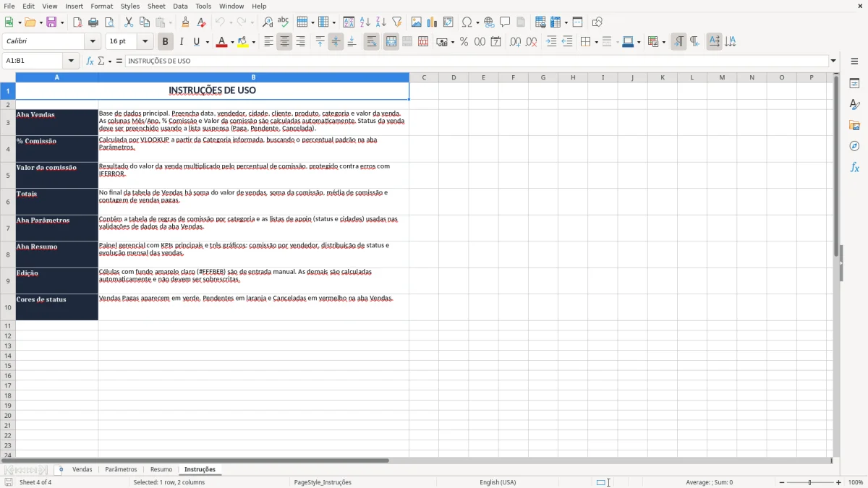Open sidebar Gallery deck

click(854, 126)
